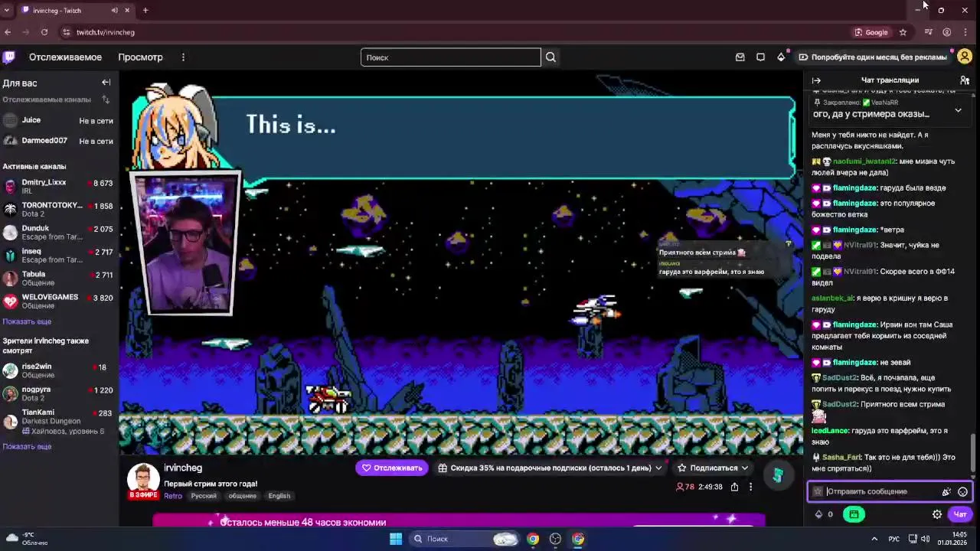Open chat settings gear icon

[937, 514]
